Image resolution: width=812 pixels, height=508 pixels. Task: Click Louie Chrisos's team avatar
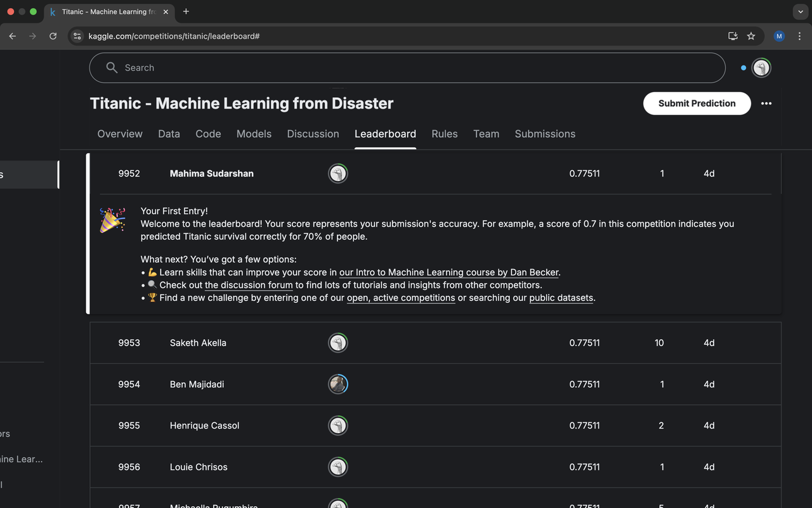coord(338,467)
